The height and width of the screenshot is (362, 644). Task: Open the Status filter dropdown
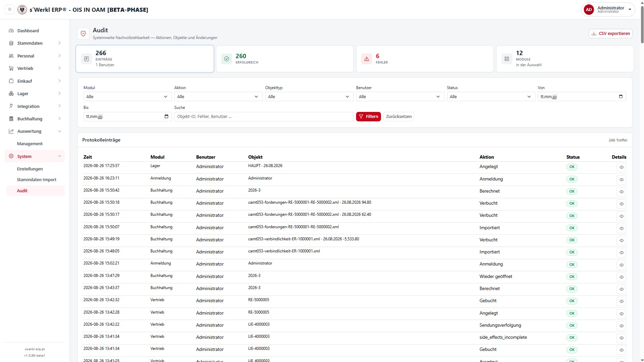point(491,96)
